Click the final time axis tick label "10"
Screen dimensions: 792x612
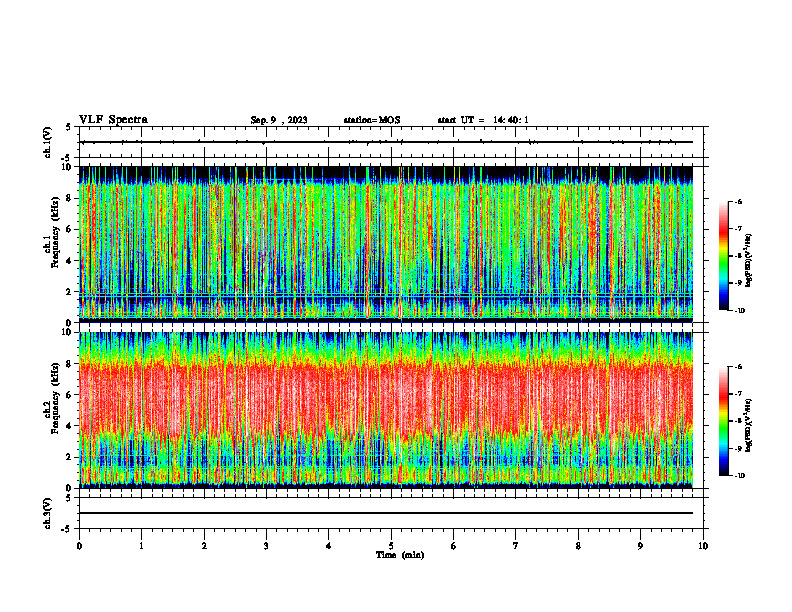pos(703,546)
